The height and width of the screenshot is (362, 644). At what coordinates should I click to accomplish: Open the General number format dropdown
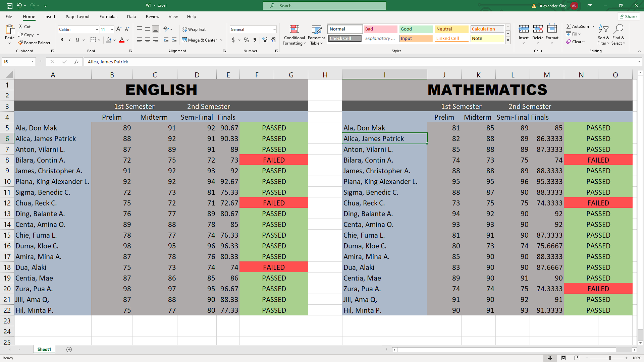[x=274, y=29]
